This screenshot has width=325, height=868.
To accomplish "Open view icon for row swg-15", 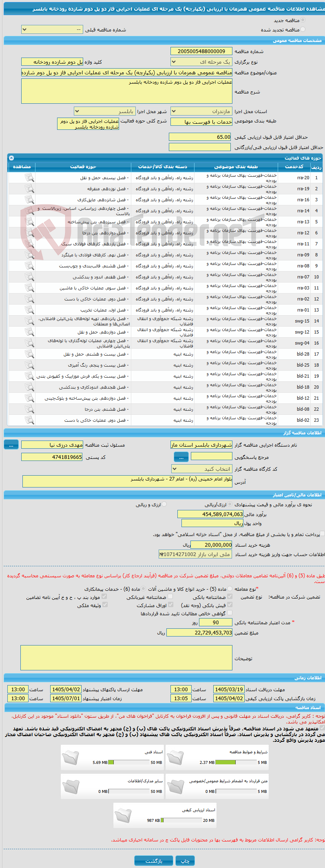I will tap(29, 321).
